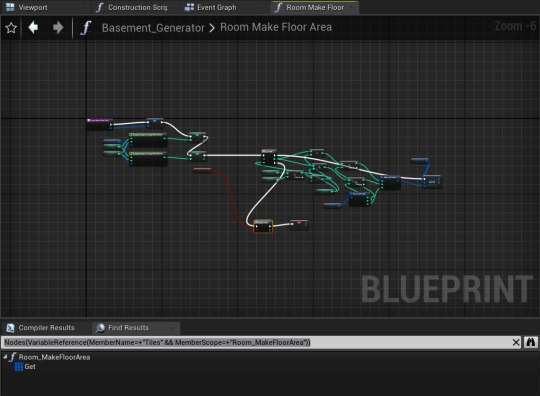Image resolution: width=540 pixels, height=396 pixels.
Task: Click Basement_Generator in the breadcrumb
Action: [153, 28]
